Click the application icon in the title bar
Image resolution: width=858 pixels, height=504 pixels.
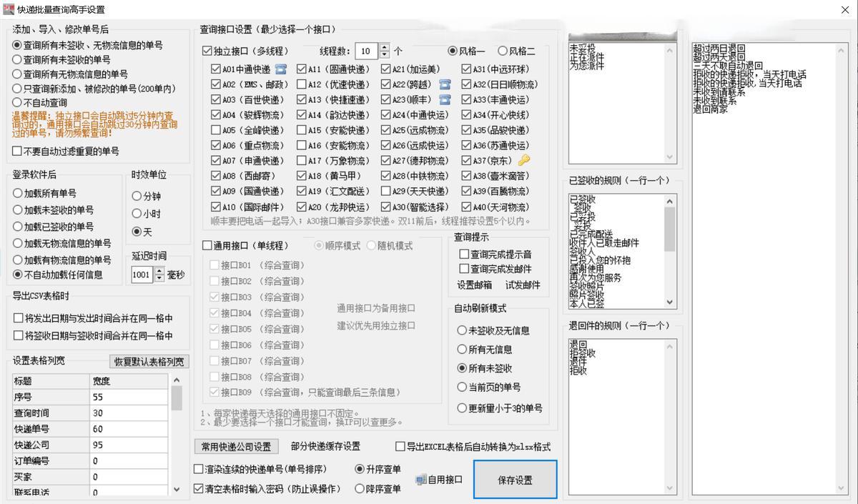tap(9, 10)
